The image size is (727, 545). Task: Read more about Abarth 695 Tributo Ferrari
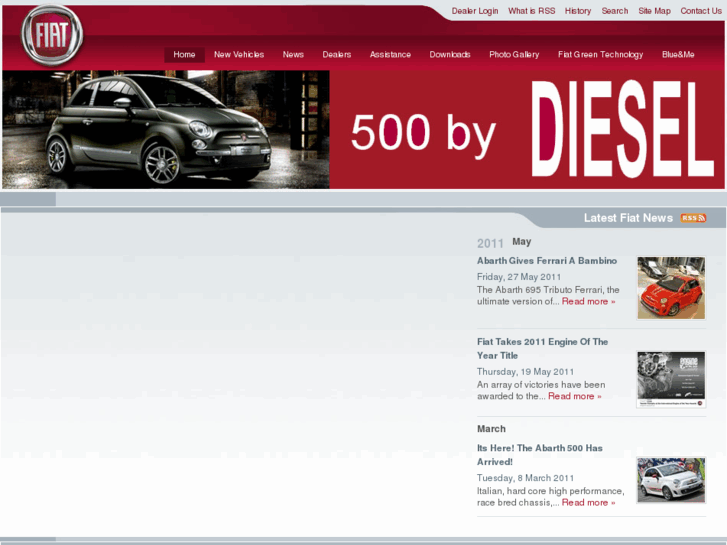coord(588,301)
